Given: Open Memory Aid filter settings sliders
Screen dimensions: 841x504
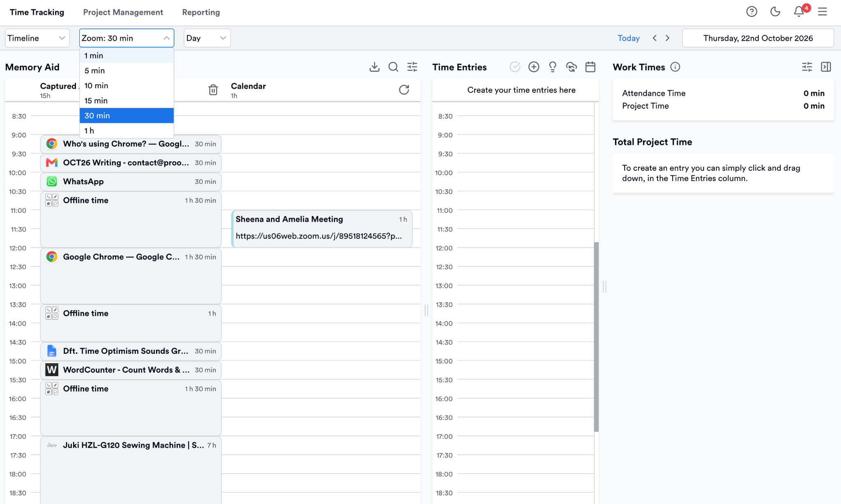Looking at the screenshot, I should point(412,67).
